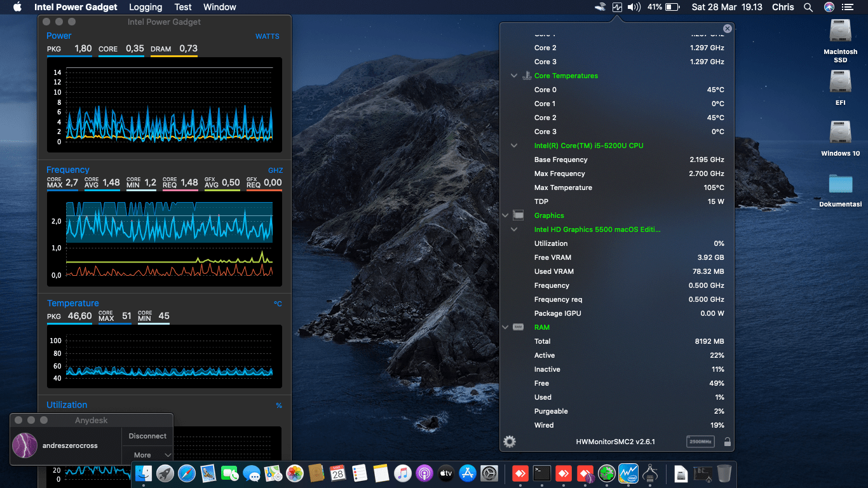Open the volume control in menu bar

tap(634, 7)
